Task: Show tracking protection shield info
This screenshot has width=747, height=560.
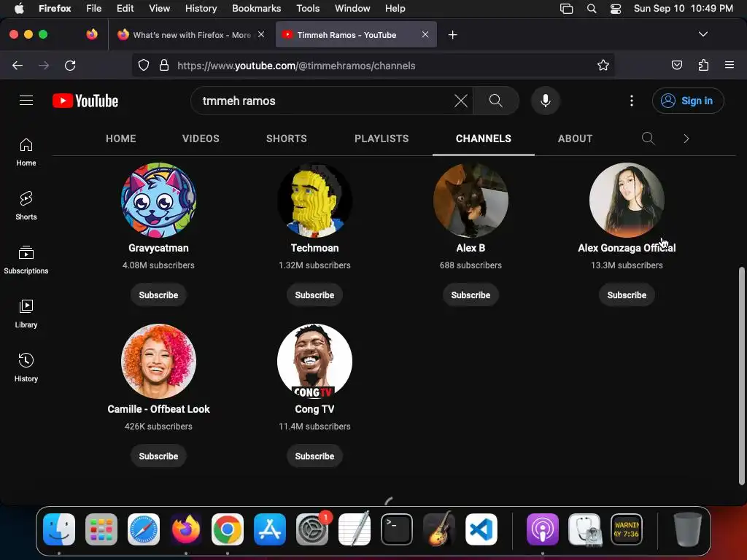Action: [144, 65]
